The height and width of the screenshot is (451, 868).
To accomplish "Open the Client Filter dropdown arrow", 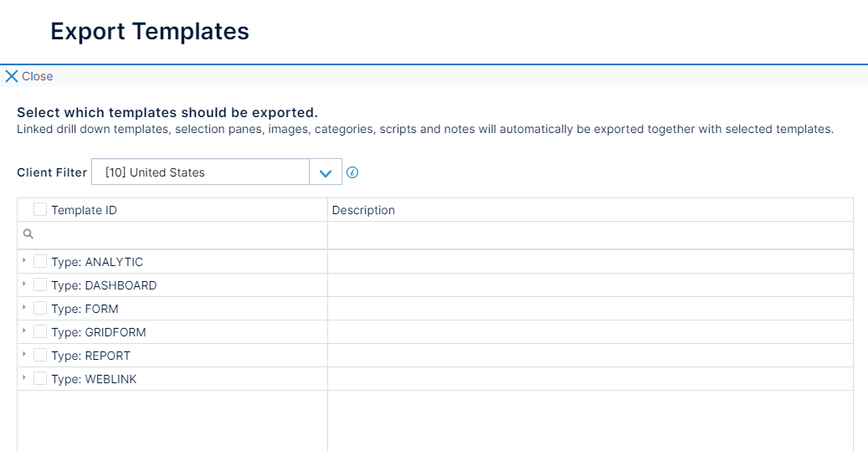I will coord(326,172).
